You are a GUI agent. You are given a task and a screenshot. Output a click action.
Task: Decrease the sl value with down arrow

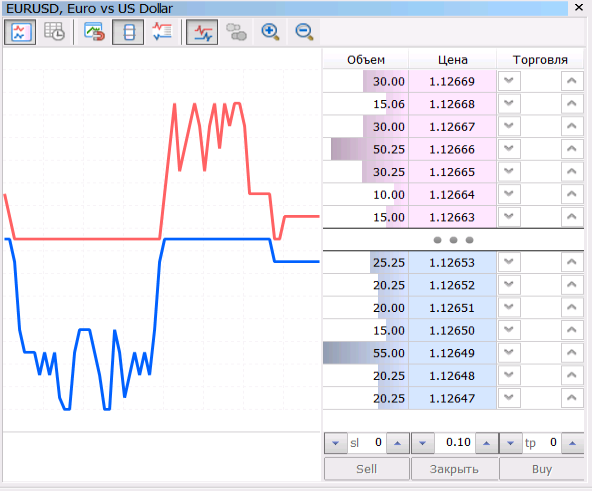(336, 443)
